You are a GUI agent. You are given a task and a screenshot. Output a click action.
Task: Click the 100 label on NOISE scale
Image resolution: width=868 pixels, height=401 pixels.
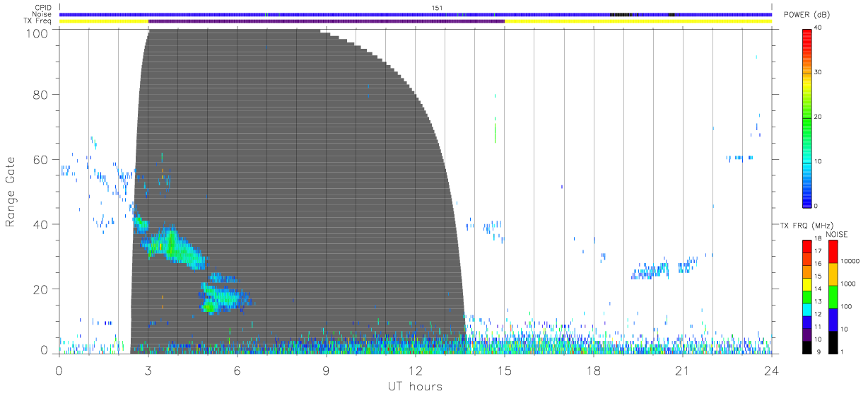846,306
